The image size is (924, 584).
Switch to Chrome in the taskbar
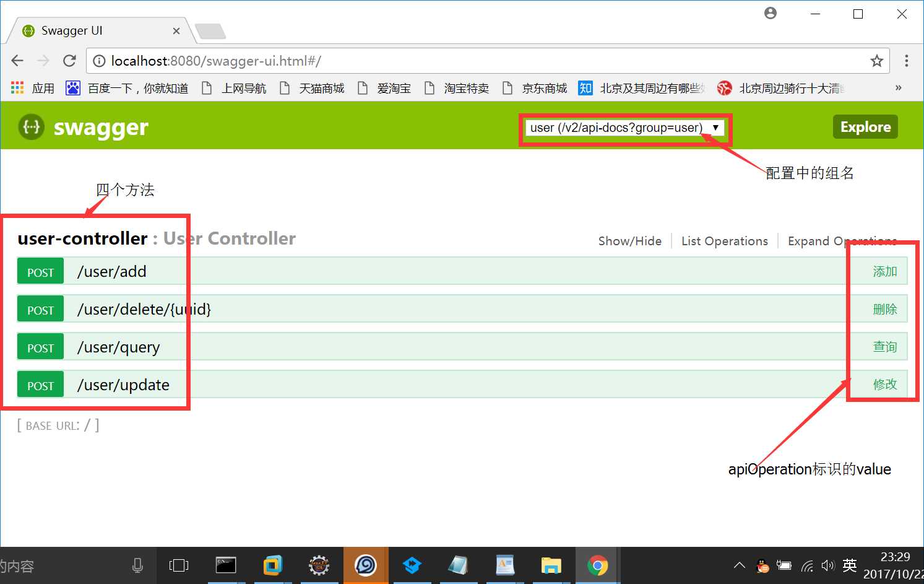pos(598,565)
